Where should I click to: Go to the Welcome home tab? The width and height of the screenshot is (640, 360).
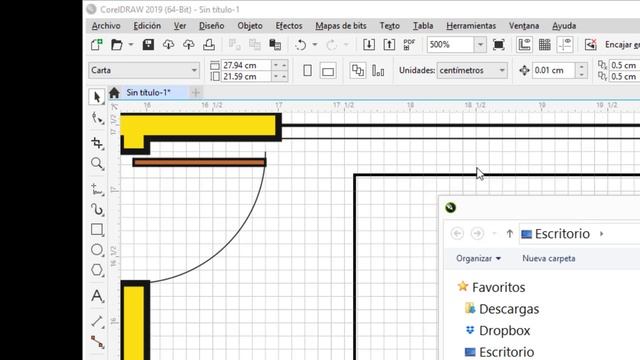click(114, 93)
